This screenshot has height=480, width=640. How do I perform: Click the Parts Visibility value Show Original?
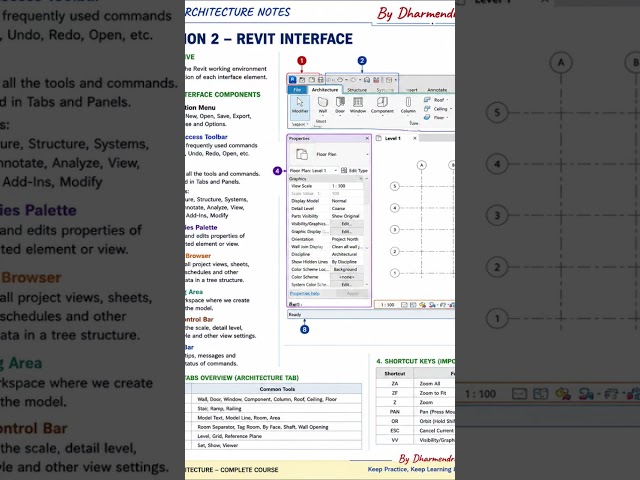click(x=345, y=216)
